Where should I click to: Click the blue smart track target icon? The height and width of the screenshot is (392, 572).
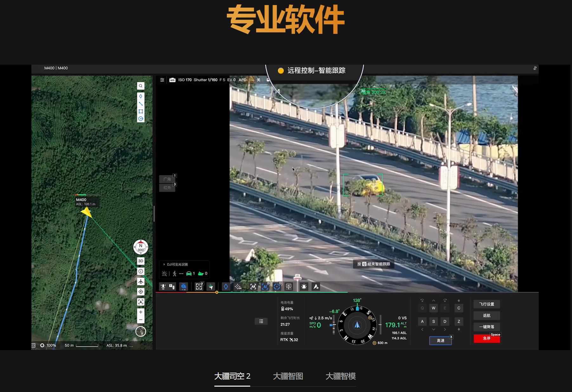(277, 287)
